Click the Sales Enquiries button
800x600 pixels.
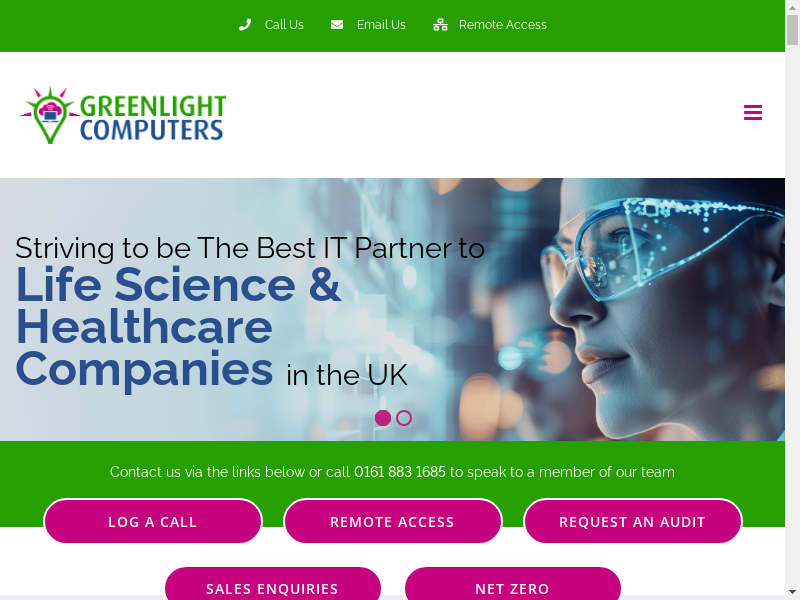tap(272, 585)
